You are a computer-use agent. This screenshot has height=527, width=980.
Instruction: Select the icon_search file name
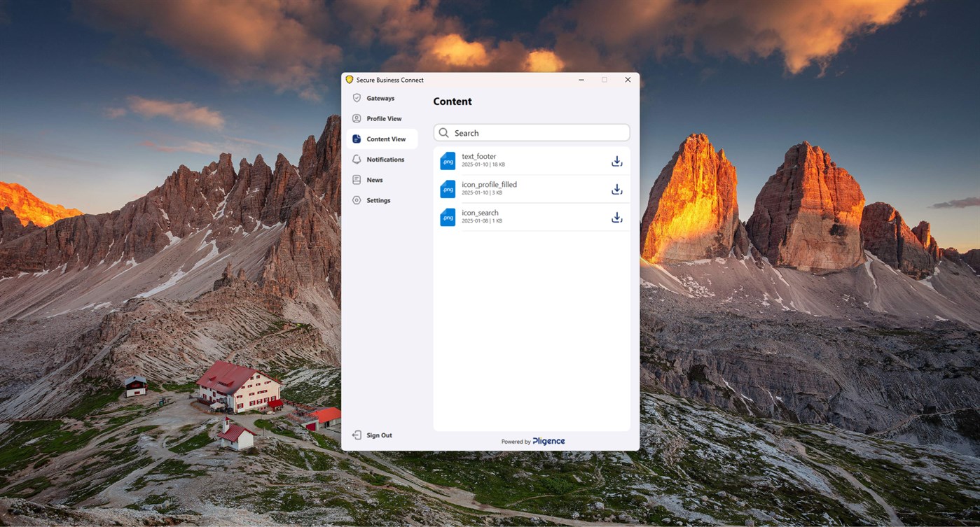(481, 213)
